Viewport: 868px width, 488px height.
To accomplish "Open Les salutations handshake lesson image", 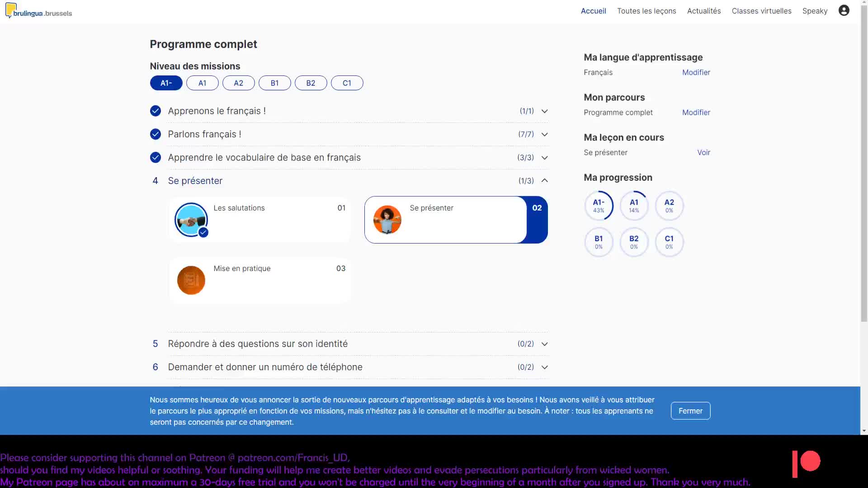I will point(191,220).
